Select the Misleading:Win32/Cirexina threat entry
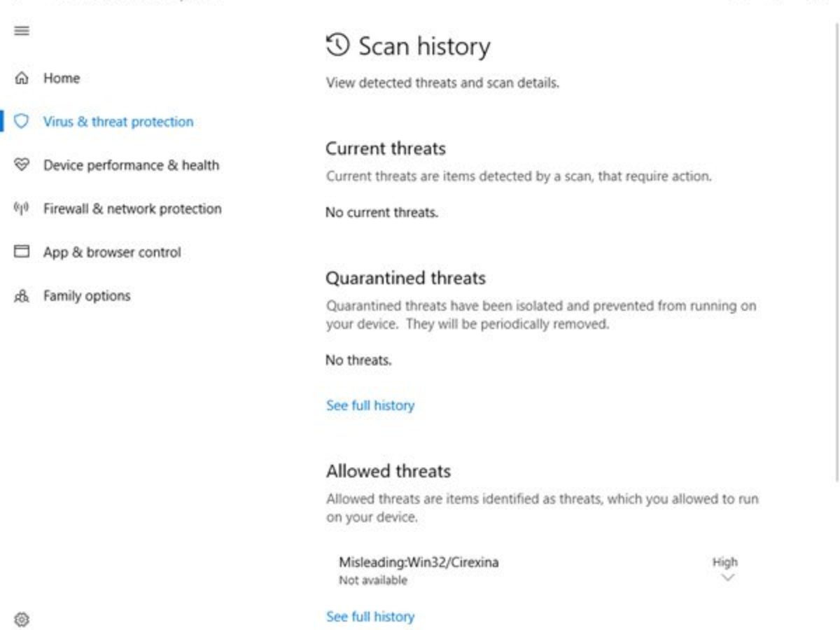This screenshot has height=630, width=840. (419, 562)
